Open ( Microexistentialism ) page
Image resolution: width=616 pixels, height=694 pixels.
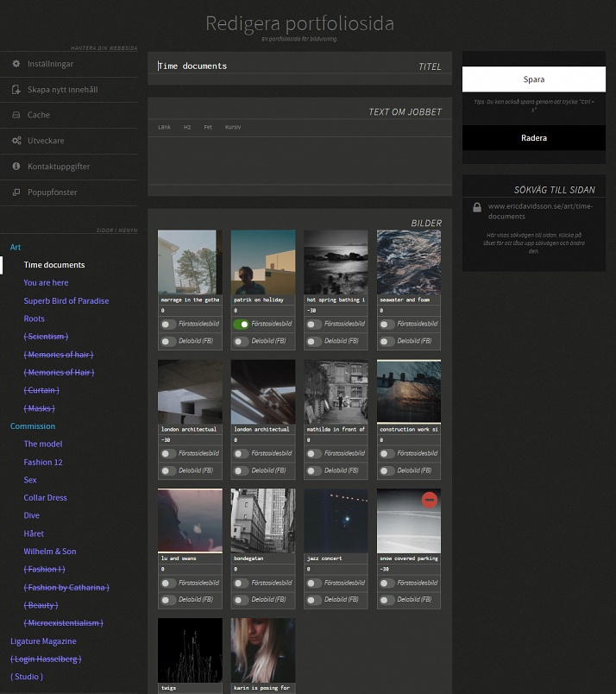click(x=63, y=622)
